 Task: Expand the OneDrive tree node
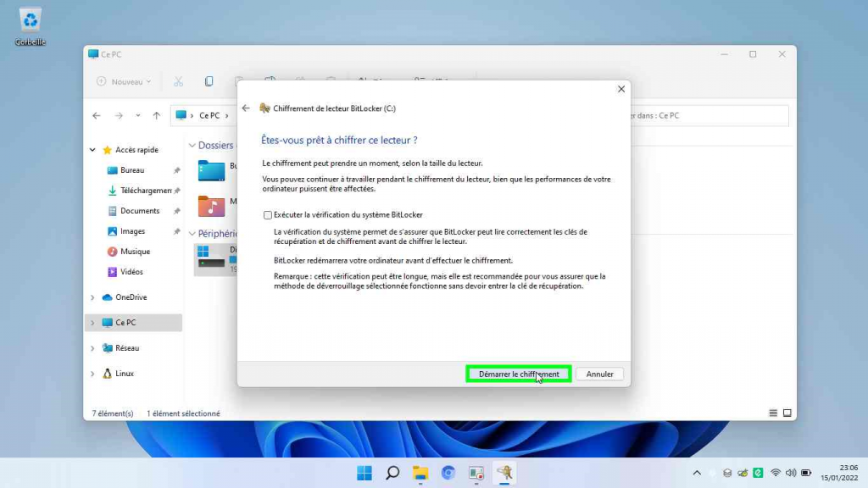(x=92, y=297)
